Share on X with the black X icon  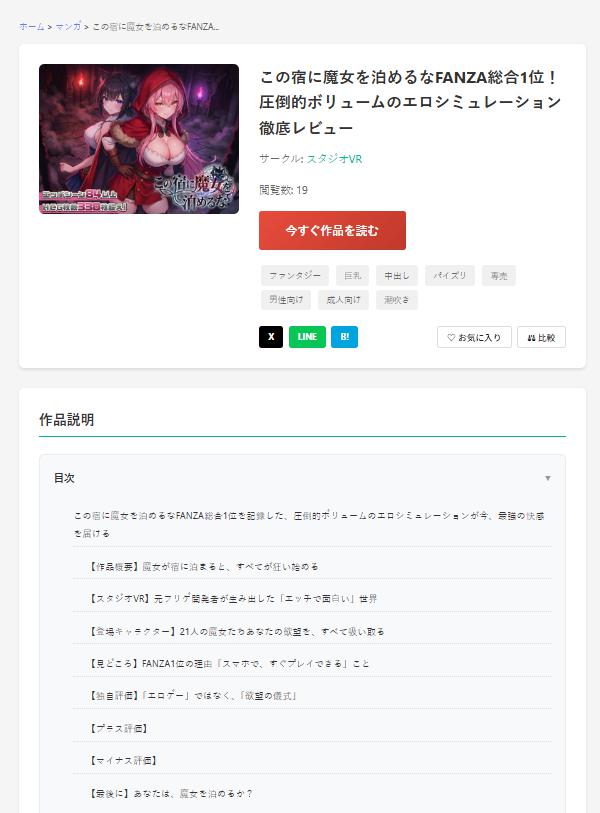pos(271,337)
